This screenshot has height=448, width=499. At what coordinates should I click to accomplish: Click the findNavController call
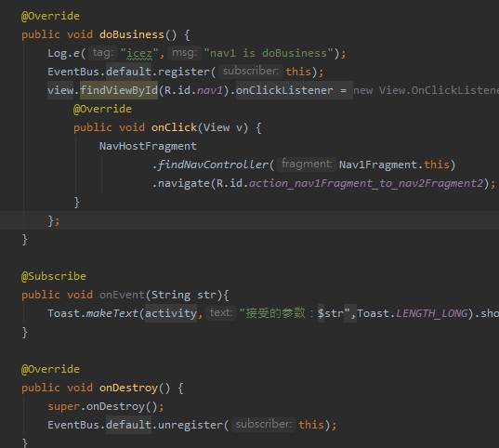pos(213,165)
